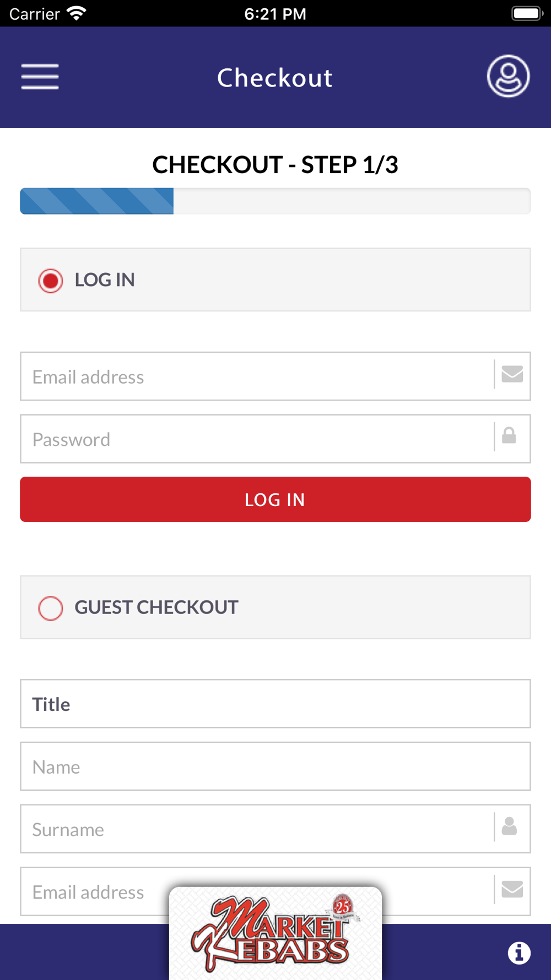Click the checkout step progress bar
The width and height of the screenshot is (551, 980).
tap(275, 201)
